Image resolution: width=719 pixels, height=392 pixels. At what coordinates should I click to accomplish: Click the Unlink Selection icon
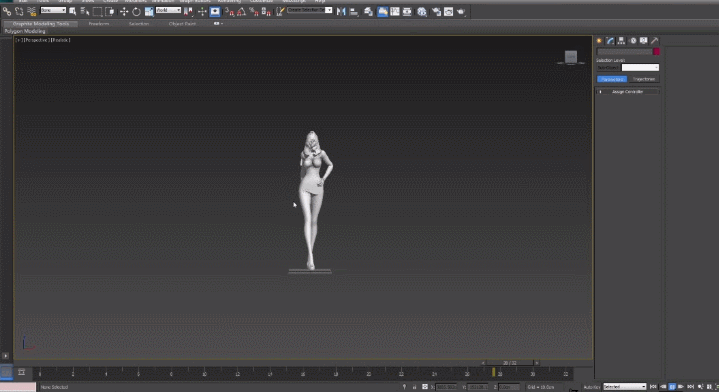[x=19, y=11]
